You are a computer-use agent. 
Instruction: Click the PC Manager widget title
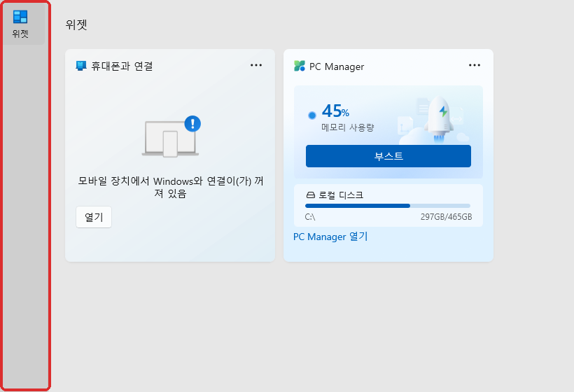tap(337, 66)
